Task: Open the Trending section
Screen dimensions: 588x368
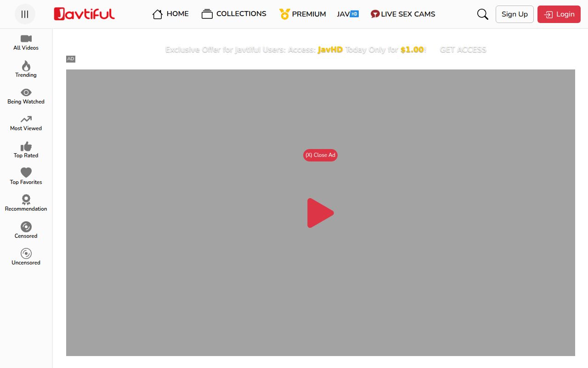Action: coord(25,69)
